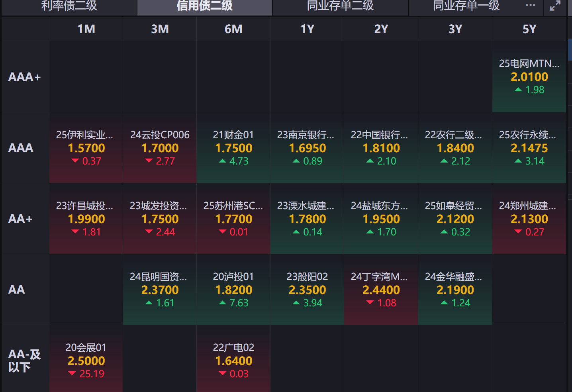Switch to 同业存单一级 tab
This screenshot has height=392, width=572.
point(466,6)
